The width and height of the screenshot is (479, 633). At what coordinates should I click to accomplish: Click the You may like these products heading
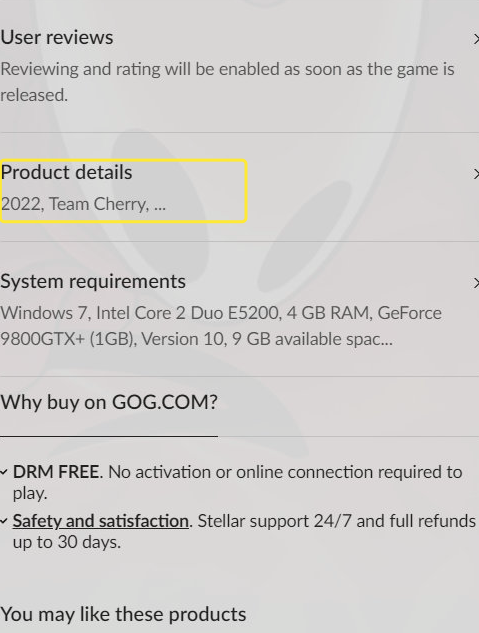coord(123,614)
